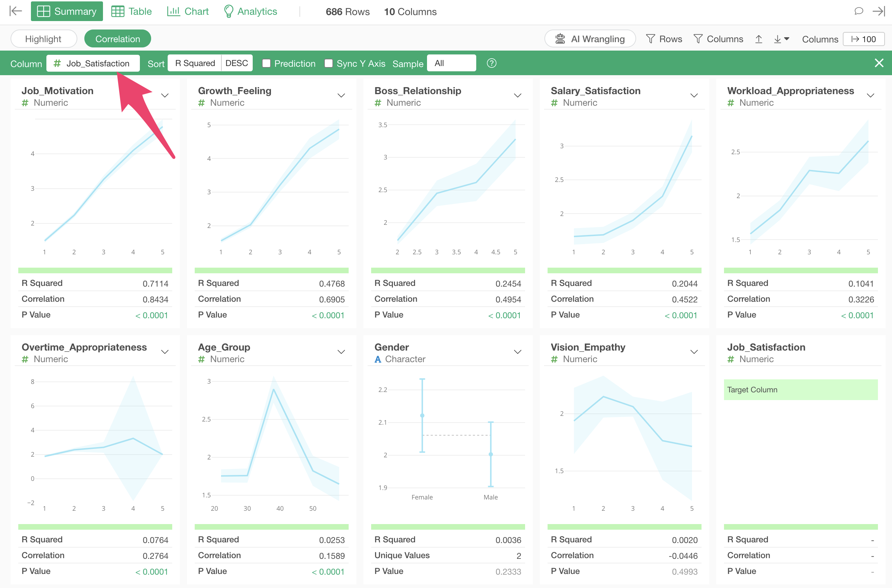
Task: Collapse left sidebar arrow icon
Action: click(15, 11)
